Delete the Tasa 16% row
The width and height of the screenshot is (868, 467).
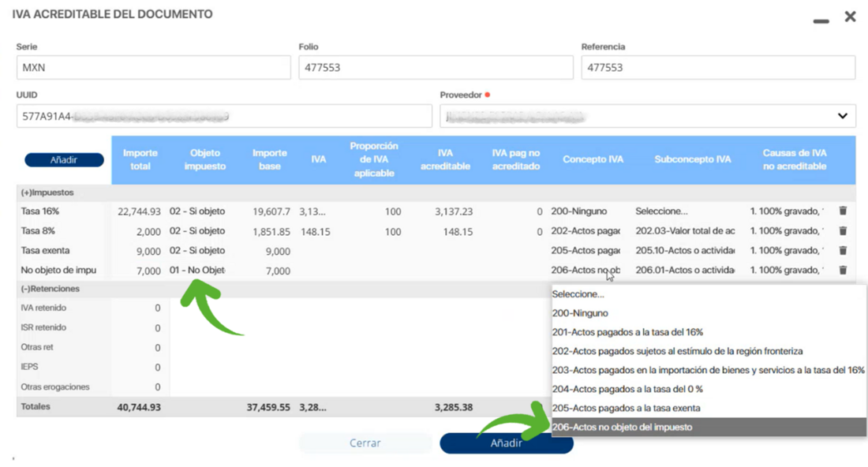[843, 211]
